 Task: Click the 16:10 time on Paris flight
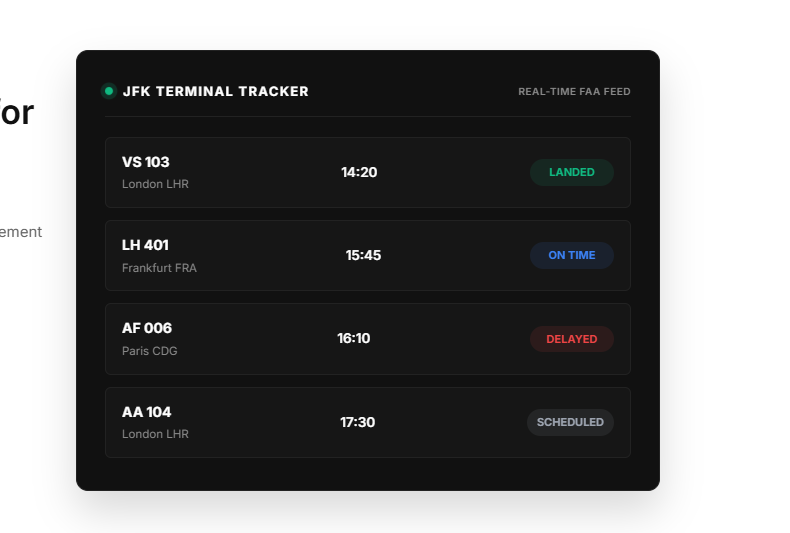(354, 338)
